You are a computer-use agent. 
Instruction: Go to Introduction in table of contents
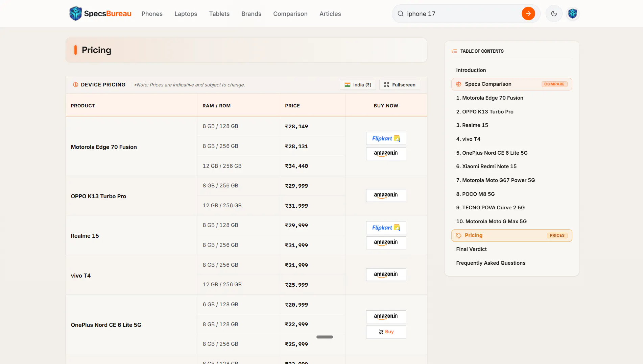coord(471,70)
